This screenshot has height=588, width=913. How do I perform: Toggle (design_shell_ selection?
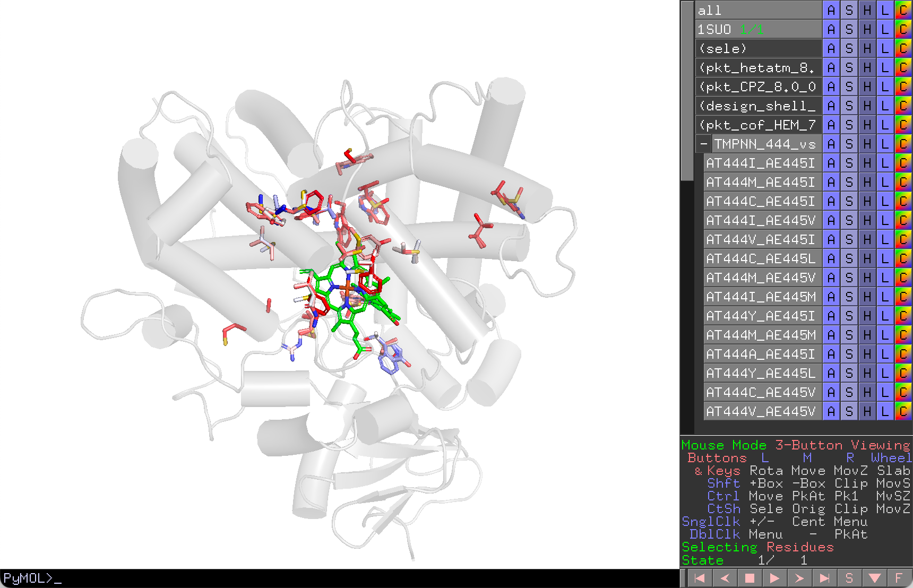(x=759, y=106)
